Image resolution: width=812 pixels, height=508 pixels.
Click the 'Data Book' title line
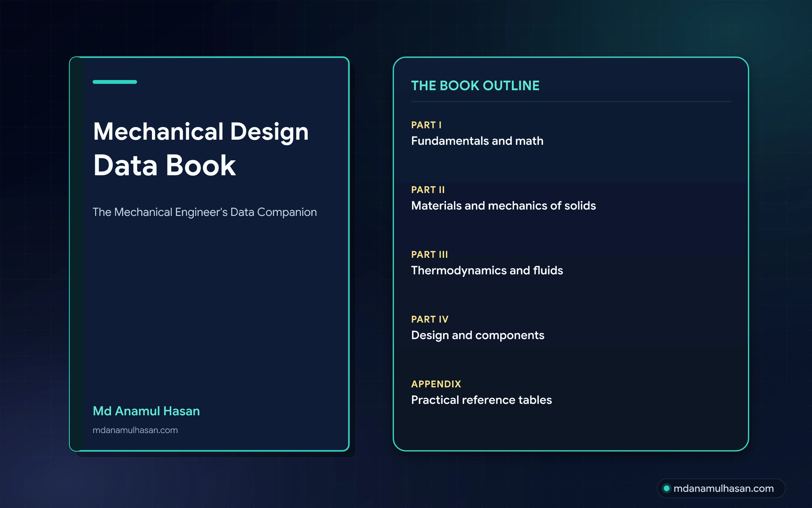[x=164, y=165]
